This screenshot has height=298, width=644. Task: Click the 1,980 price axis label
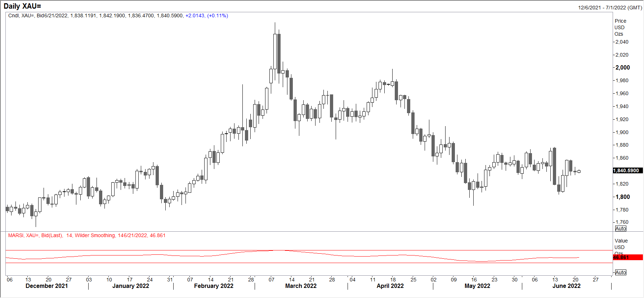[622, 80]
